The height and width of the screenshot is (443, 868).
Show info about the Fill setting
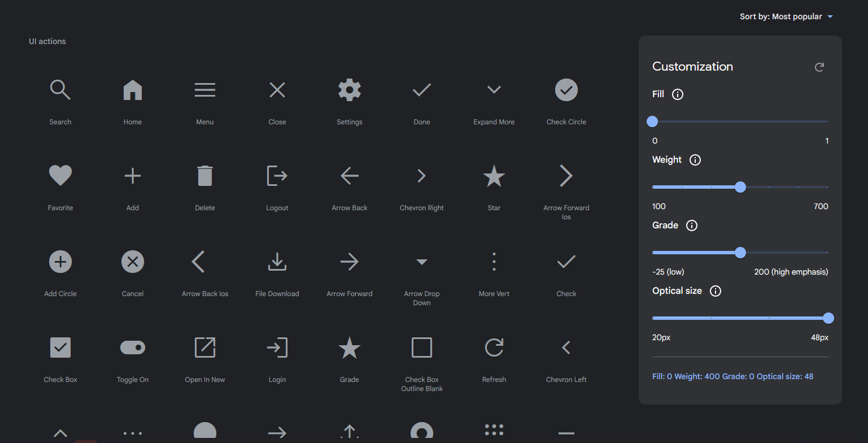678,94
